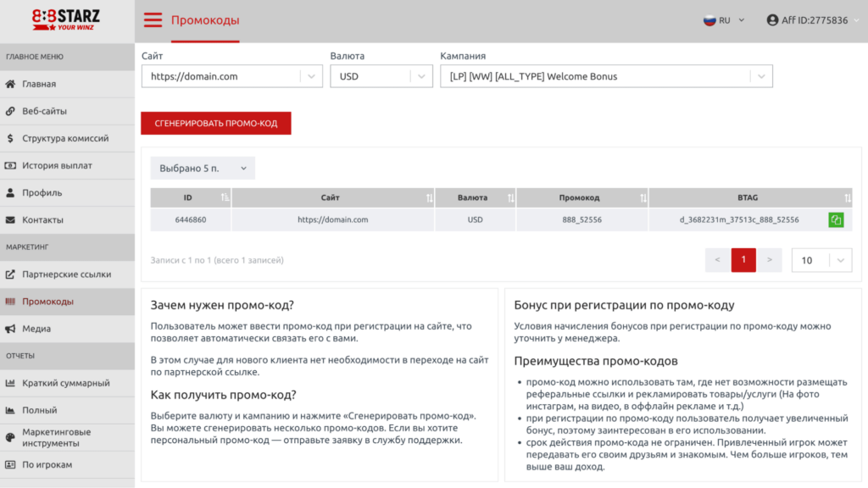Screen dimensions: 868x488
Task: Open the Валюта USD dropdown
Action: (x=381, y=76)
